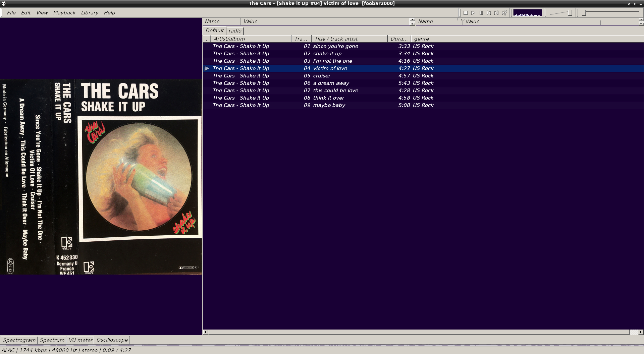Viewport: 644px width, 354px height.
Task: Click the window restore button in title bar
Action: [635, 3]
